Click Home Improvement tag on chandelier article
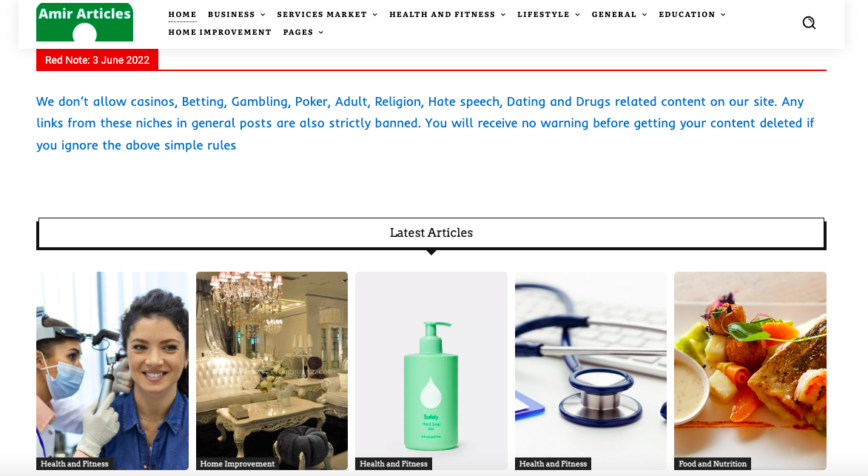The height and width of the screenshot is (476, 868). (x=237, y=464)
